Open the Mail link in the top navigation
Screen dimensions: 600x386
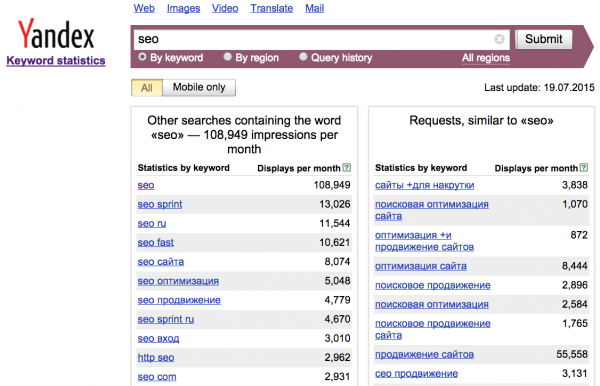315,8
